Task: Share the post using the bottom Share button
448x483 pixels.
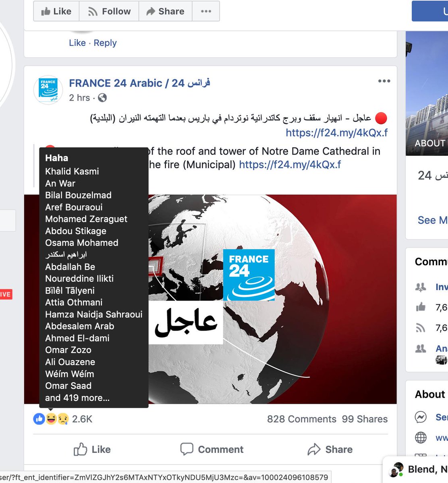Action: (x=330, y=449)
